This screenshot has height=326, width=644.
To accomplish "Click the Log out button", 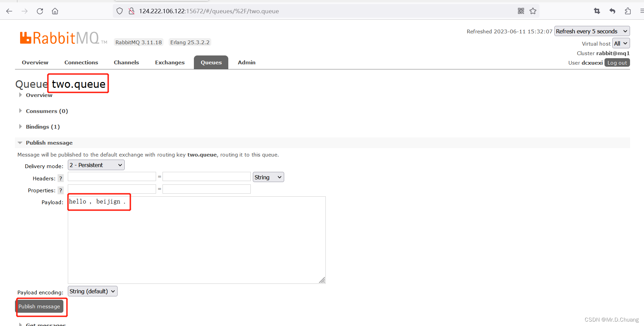I will click(x=617, y=63).
